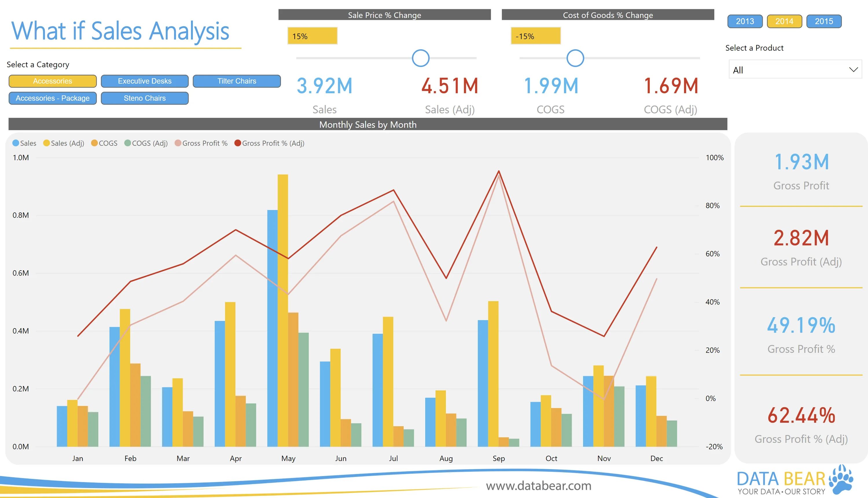
Task: Click the Cost of Goods slider handle
Action: pos(575,58)
